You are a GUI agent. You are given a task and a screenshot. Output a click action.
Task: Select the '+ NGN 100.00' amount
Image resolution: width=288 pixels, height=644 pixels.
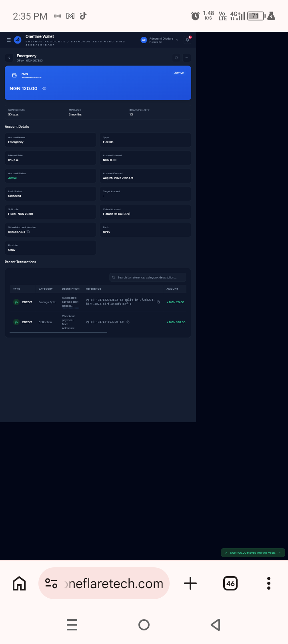click(176, 322)
